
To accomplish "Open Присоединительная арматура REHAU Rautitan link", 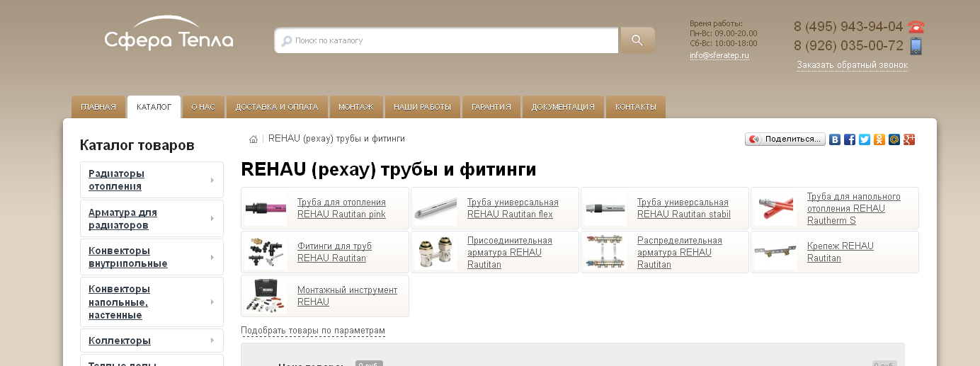I will pyautogui.click(x=510, y=252).
